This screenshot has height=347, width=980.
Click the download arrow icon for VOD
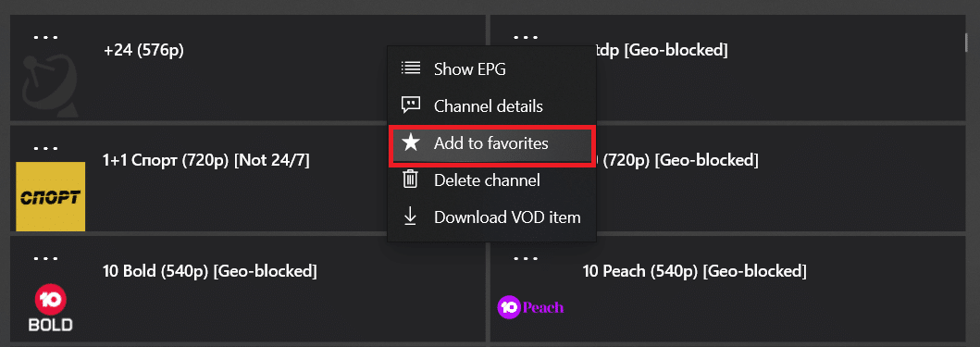[411, 217]
